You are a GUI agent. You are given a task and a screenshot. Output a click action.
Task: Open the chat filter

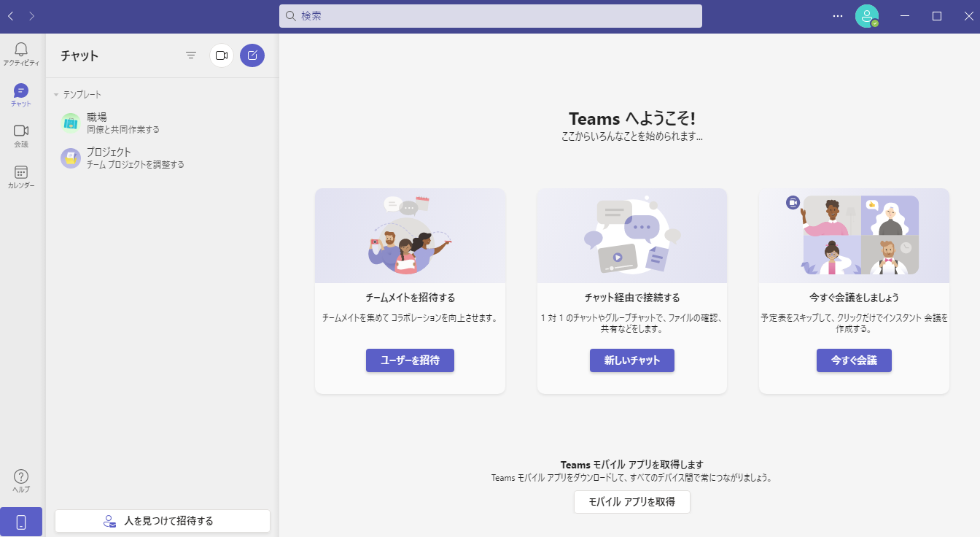tap(190, 55)
